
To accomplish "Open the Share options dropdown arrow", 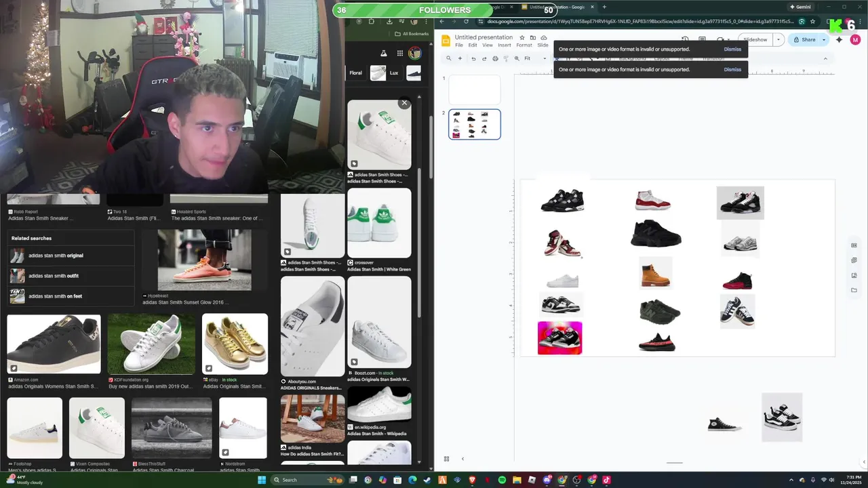I will point(824,40).
